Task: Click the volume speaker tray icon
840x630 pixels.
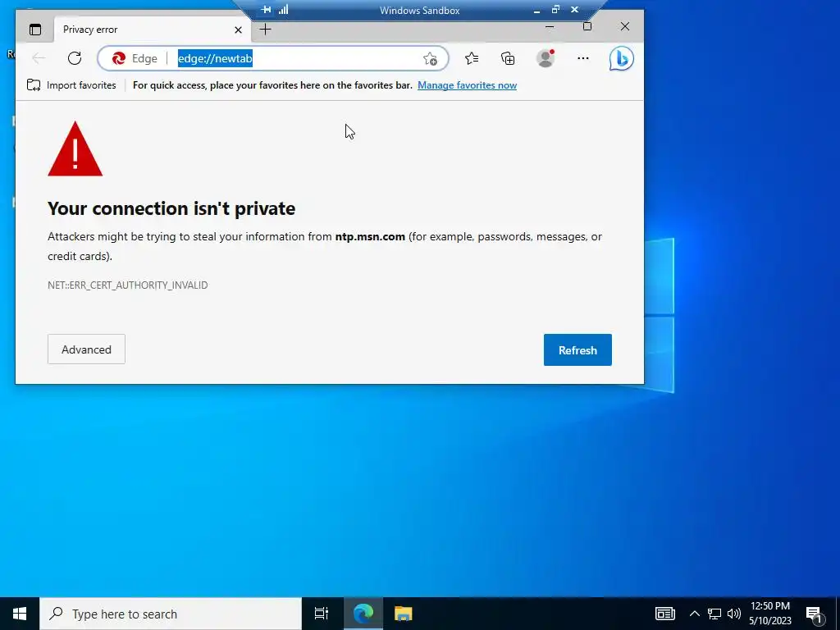Action: tap(734, 614)
